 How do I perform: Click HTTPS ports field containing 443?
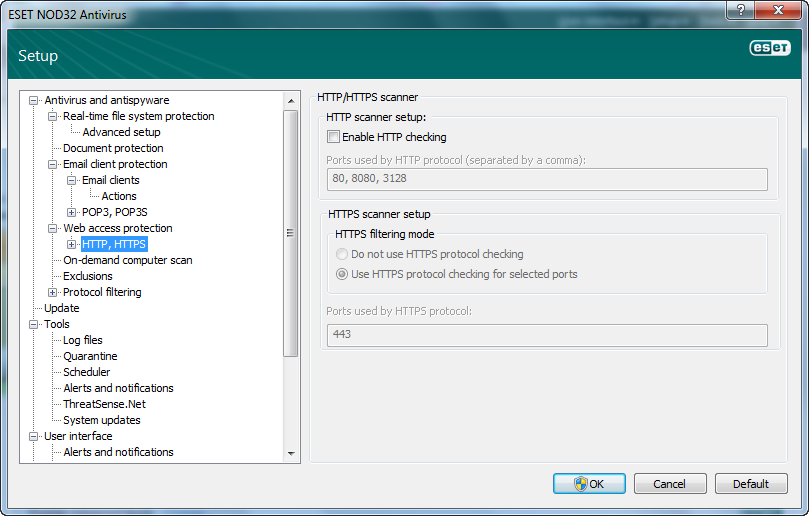(547, 335)
